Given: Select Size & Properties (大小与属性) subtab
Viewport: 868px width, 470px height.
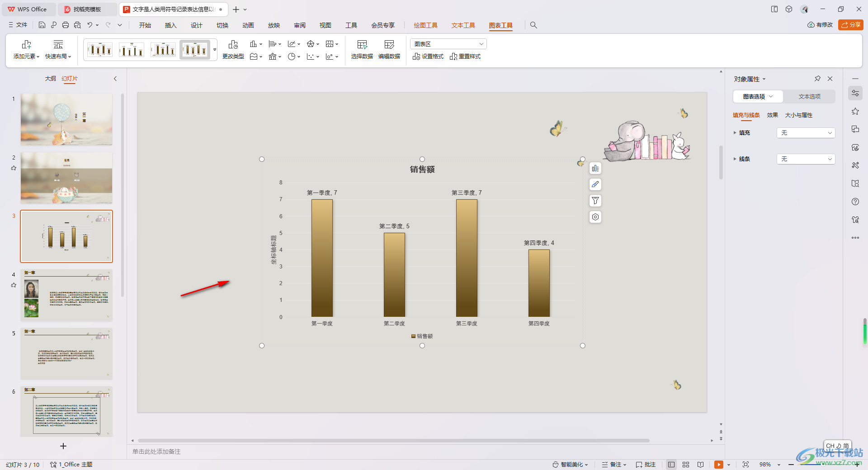Looking at the screenshot, I should coord(798,115).
